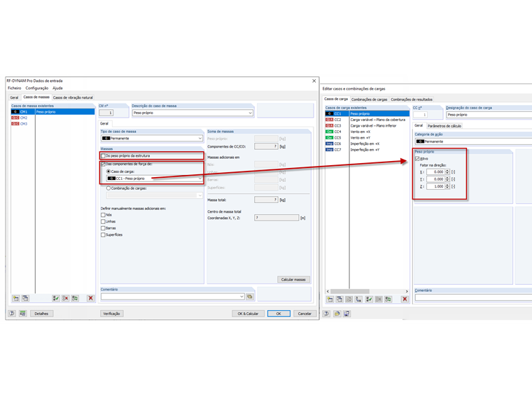
Task: Click Z direction factor stepper arrows
Action: [447, 187]
